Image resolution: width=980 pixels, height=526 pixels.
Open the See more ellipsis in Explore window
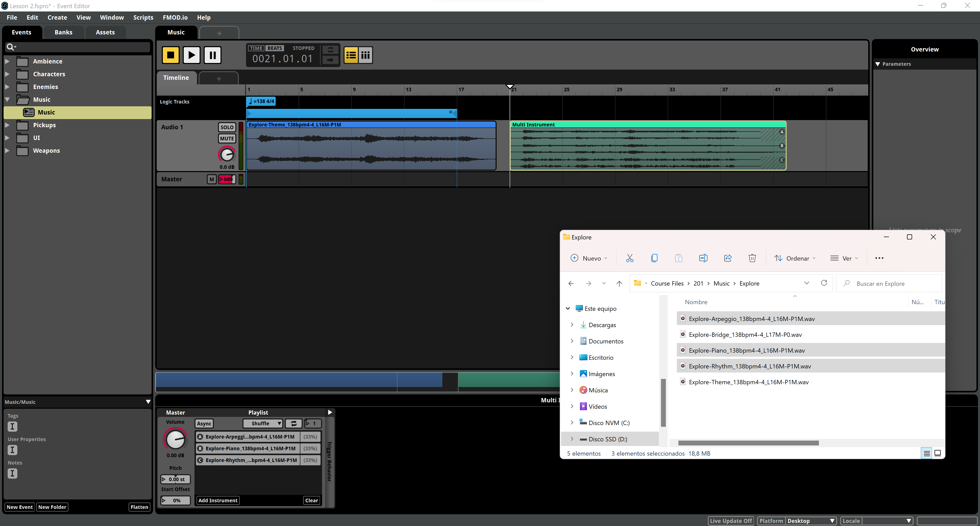click(879, 258)
